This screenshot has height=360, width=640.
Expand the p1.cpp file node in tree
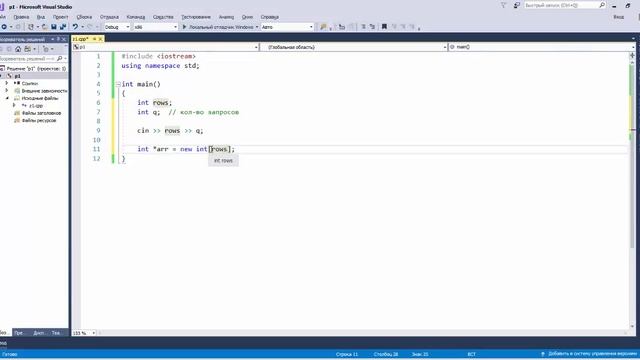click(x=14, y=105)
